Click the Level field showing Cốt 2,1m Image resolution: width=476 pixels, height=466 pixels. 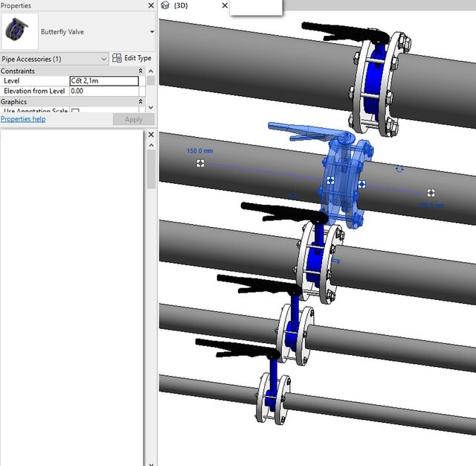tap(104, 81)
